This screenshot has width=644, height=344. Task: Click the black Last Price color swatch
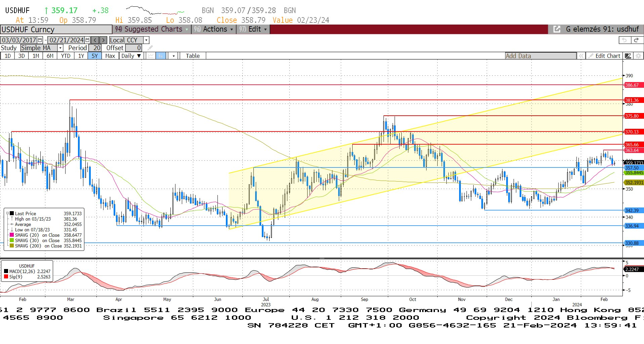[x=12, y=213]
